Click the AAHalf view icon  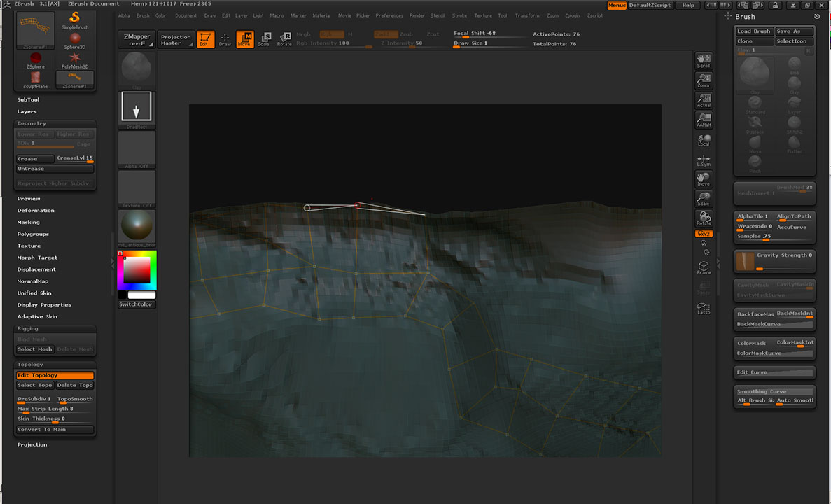tap(704, 120)
